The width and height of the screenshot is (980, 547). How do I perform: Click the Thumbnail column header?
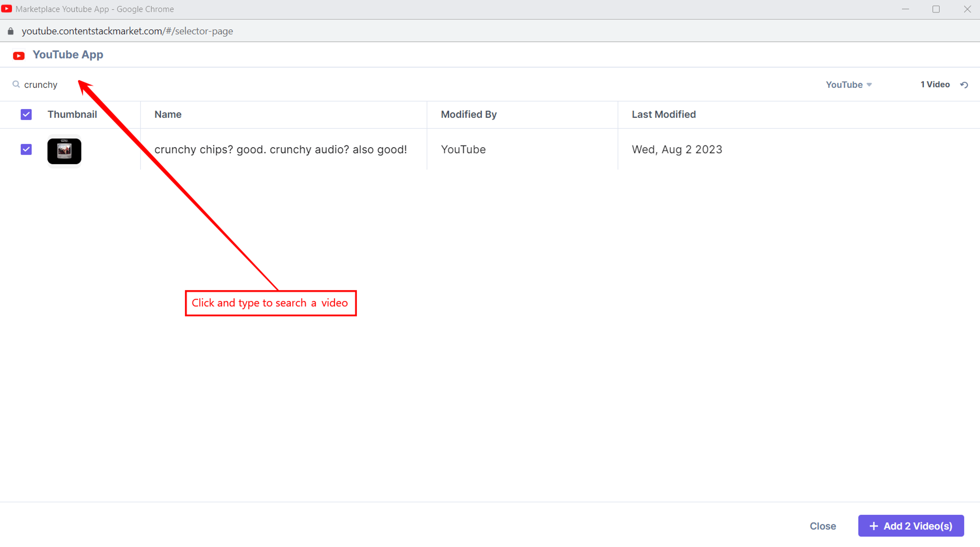pos(72,115)
